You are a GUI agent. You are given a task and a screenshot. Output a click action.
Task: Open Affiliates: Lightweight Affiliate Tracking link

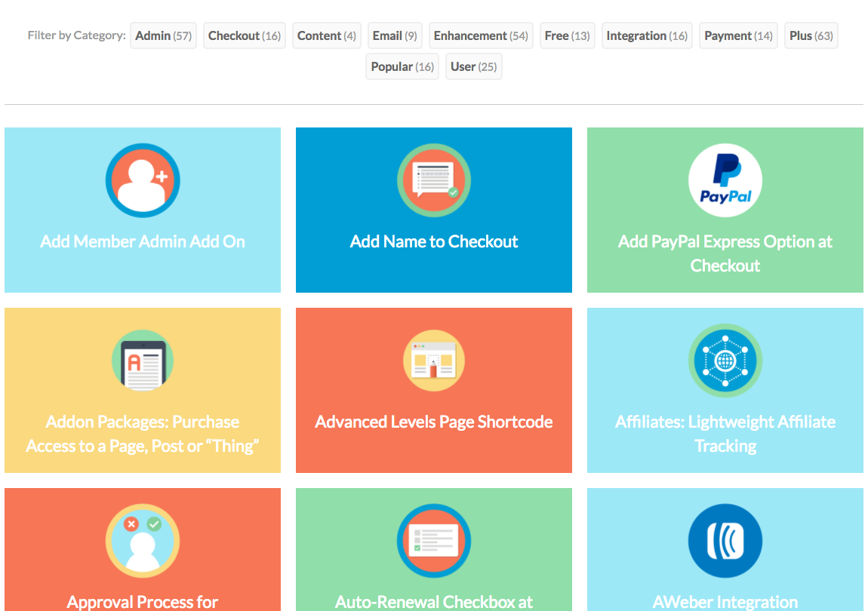tap(725, 434)
